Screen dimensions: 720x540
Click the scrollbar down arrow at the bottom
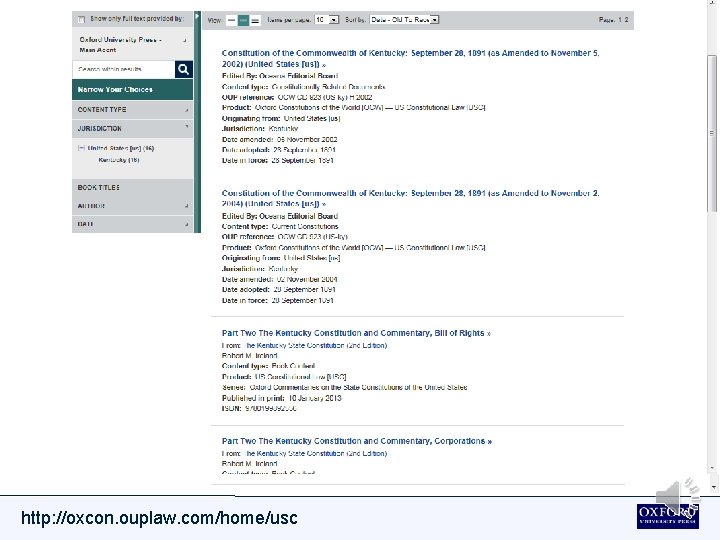click(713, 487)
